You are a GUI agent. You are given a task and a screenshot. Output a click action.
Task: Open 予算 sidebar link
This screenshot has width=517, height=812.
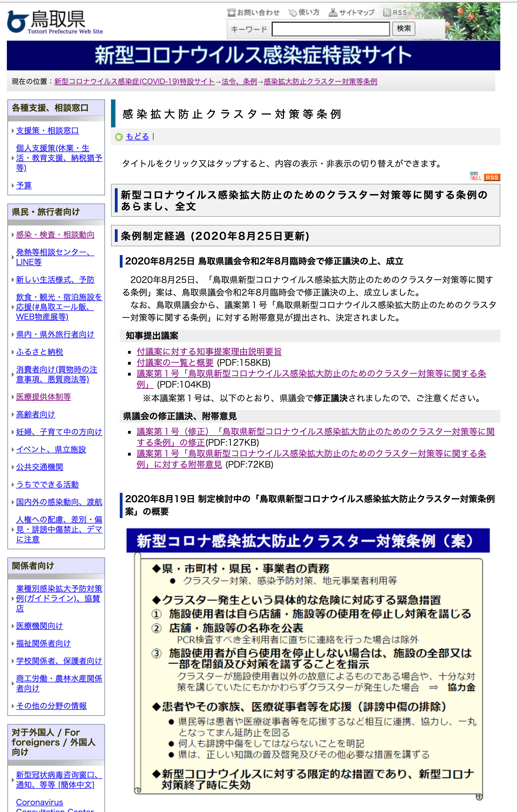pyautogui.click(x=24, y=185)
